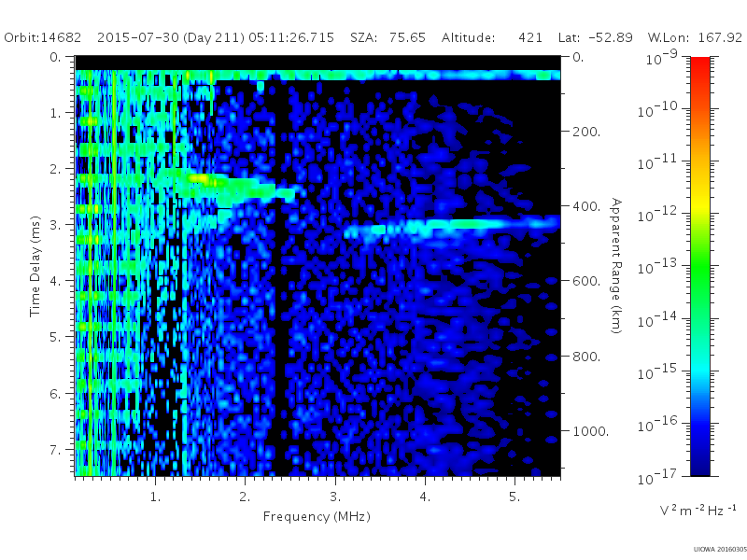Click the 2. time delay tick label
Image resolution: width=747 pixels, height=560 pixels.
point(56,169)
